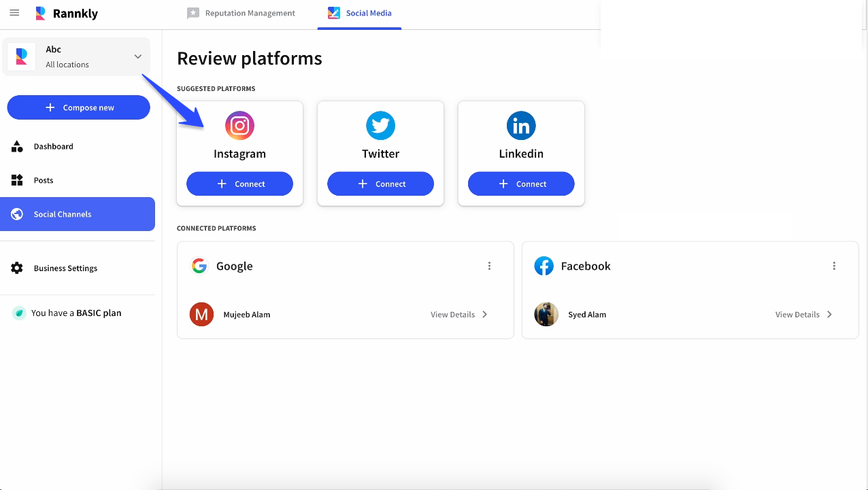Click the Instagram card title
Image resolution: width=868 pixels, height=490 pixels.
[239, 154]
